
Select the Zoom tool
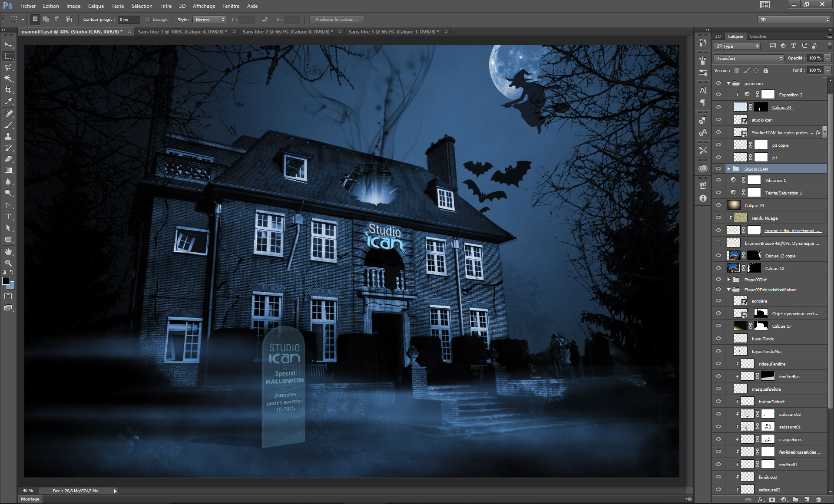click(x=8, y=263)
